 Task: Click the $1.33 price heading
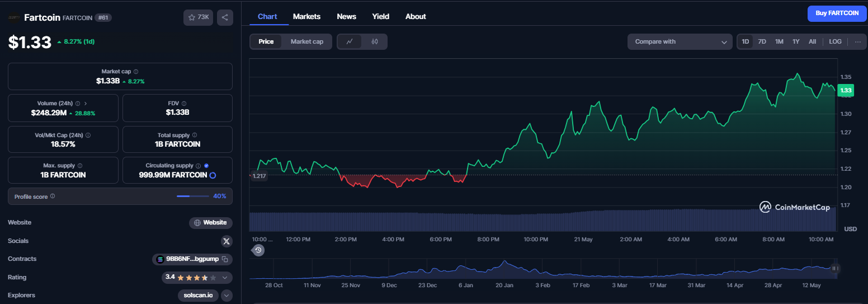[x=30, y=42]
